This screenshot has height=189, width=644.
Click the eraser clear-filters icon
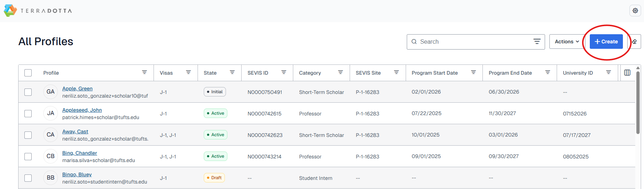click(x=635, y=42)
